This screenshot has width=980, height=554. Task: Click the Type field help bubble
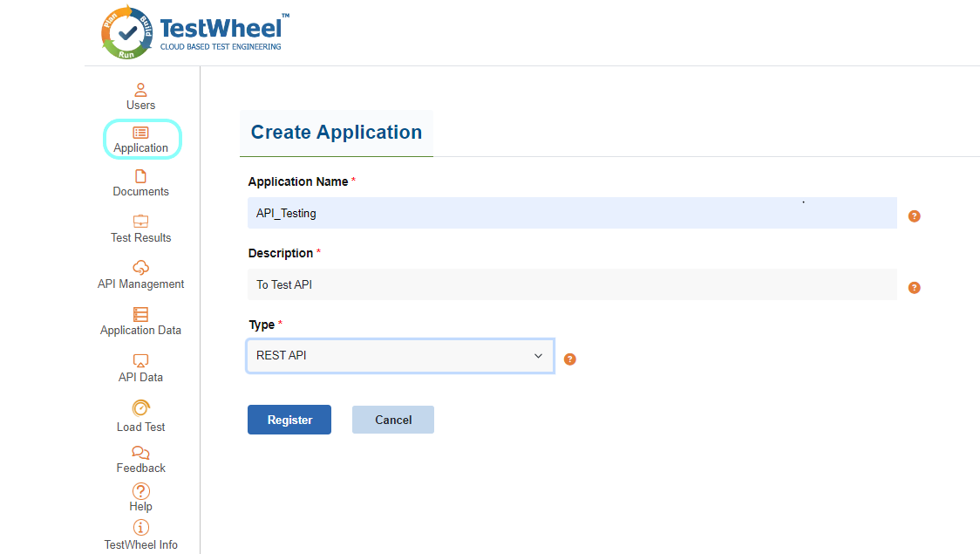click(x=569, y=359)
